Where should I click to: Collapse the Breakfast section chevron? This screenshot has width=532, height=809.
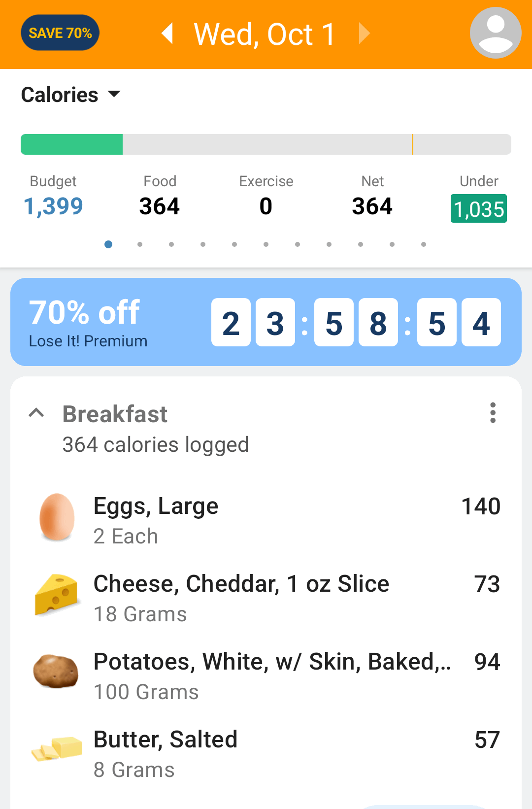click(x=36, y=413)
